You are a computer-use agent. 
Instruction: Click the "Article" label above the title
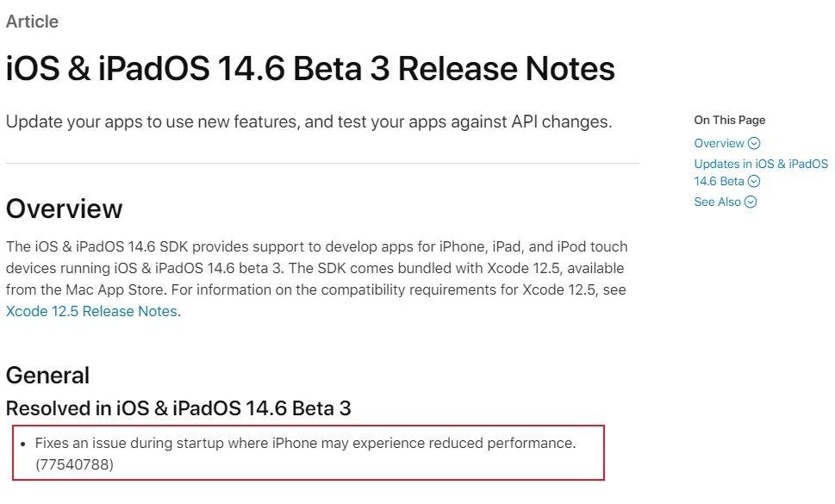tap(32, 22)
